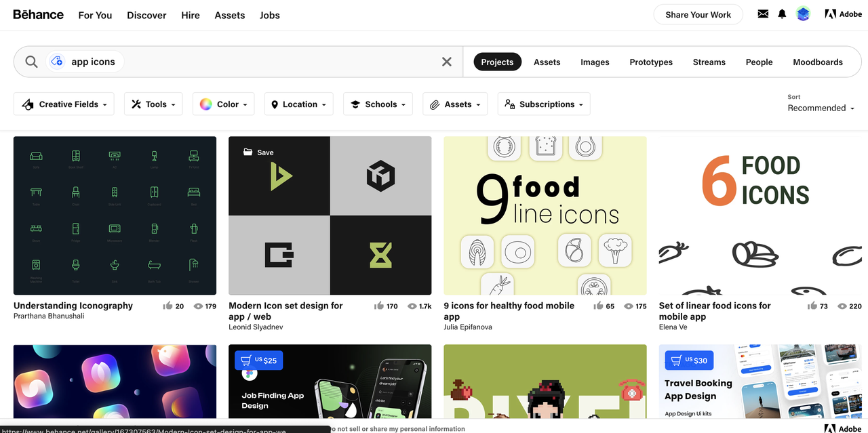The image size is (868, 433).
Task: Open Understanding Iconography green icons thumbnail
Action: coord(115,215)
